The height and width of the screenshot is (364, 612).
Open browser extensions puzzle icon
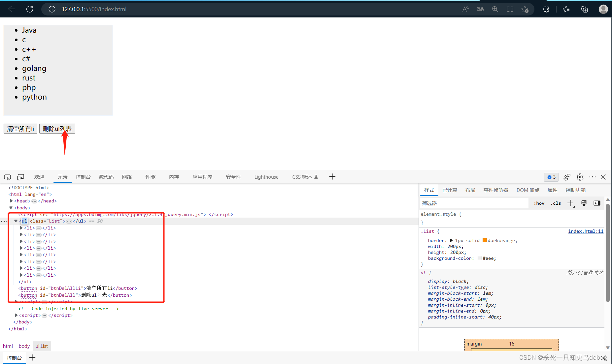[546, 9]
